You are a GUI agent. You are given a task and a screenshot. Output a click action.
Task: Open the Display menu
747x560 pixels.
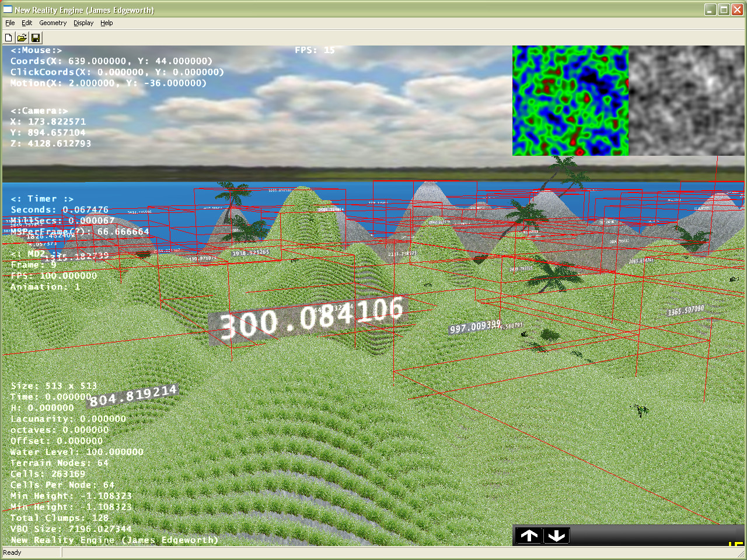83,23
